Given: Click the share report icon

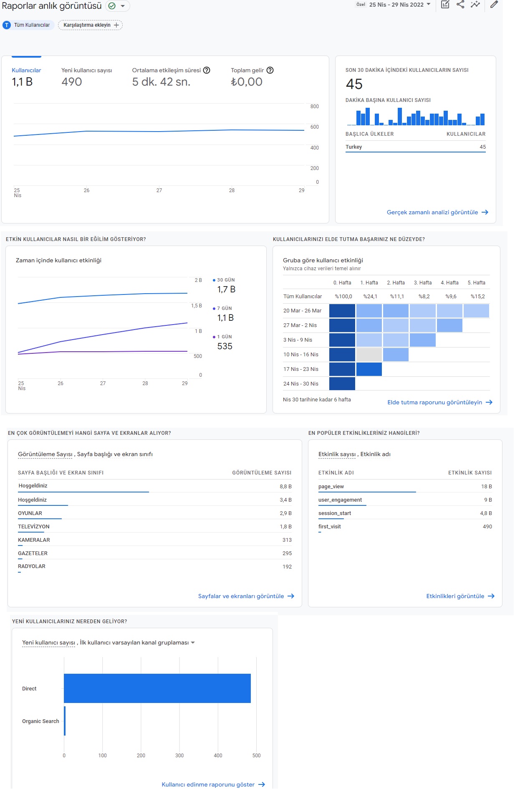Looking at the screenshot, I should pyautogui.click(x=460, y=5).
